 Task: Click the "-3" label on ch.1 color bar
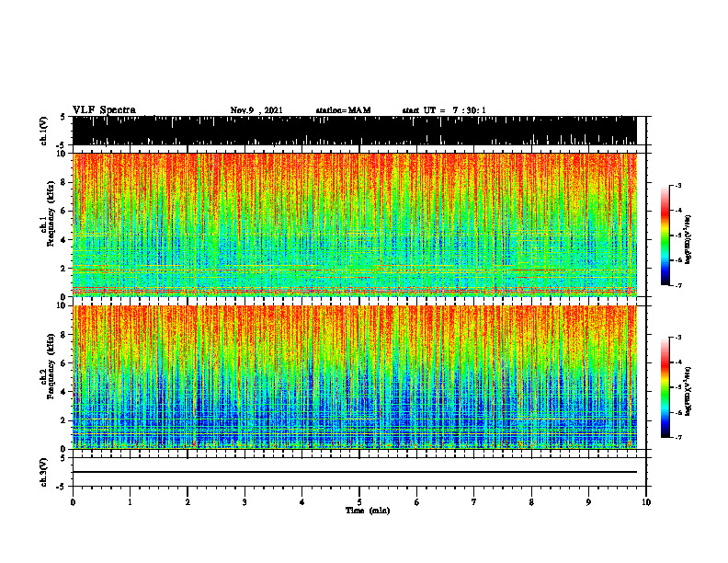pyautogui.click(x=678, y=185)
